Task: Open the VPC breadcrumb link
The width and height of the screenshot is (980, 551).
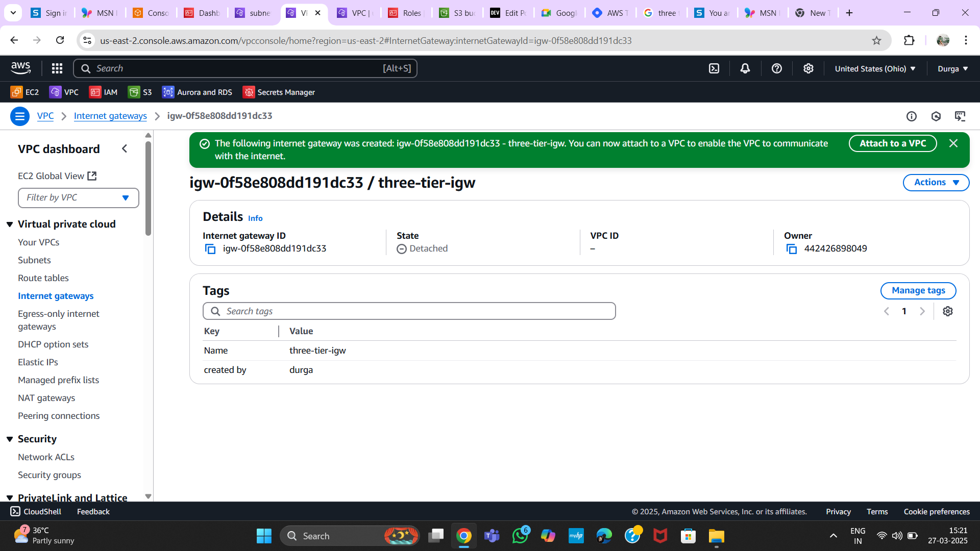Action: pos(45,116)
